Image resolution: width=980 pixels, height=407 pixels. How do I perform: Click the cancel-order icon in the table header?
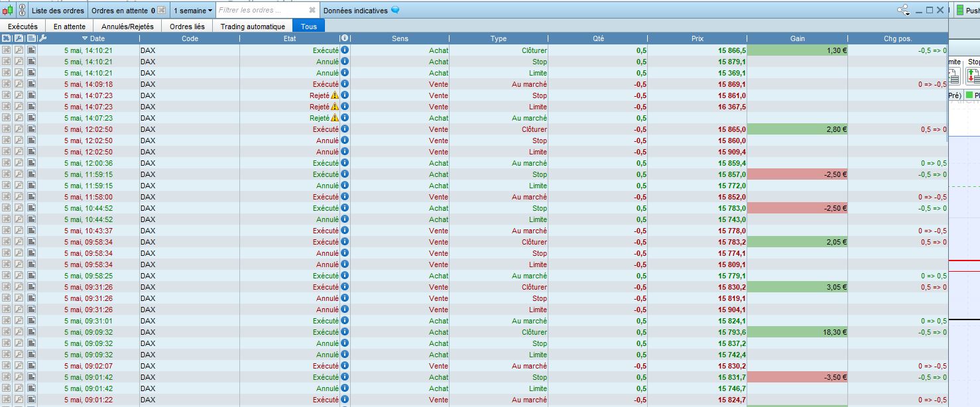(x=7, y=38)
